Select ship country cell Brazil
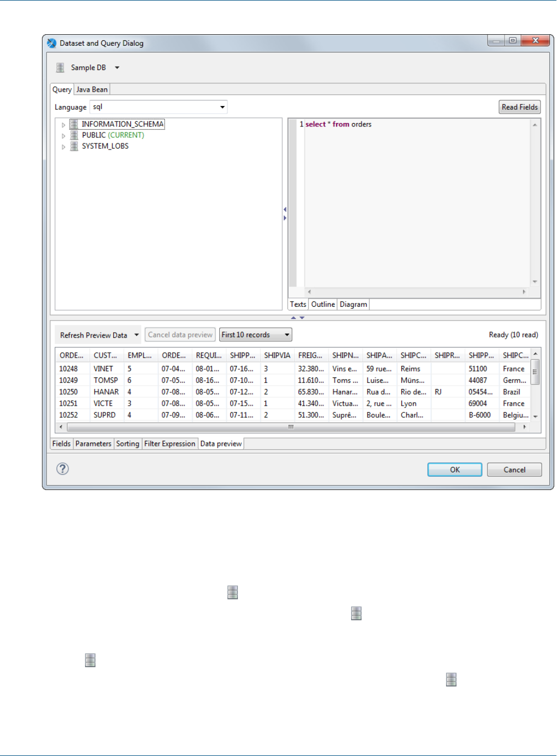 pyautogui.click(x=512, y=392)
